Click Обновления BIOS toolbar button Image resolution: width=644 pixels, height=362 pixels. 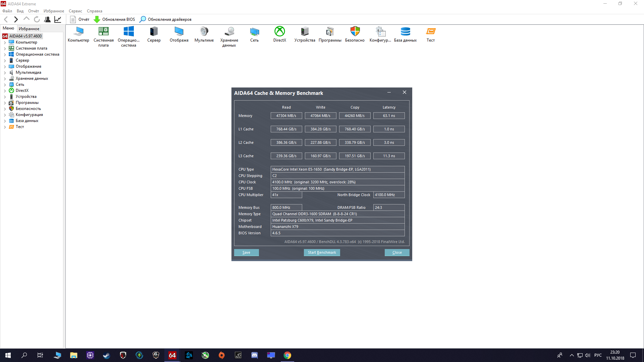tap(114, 19)
